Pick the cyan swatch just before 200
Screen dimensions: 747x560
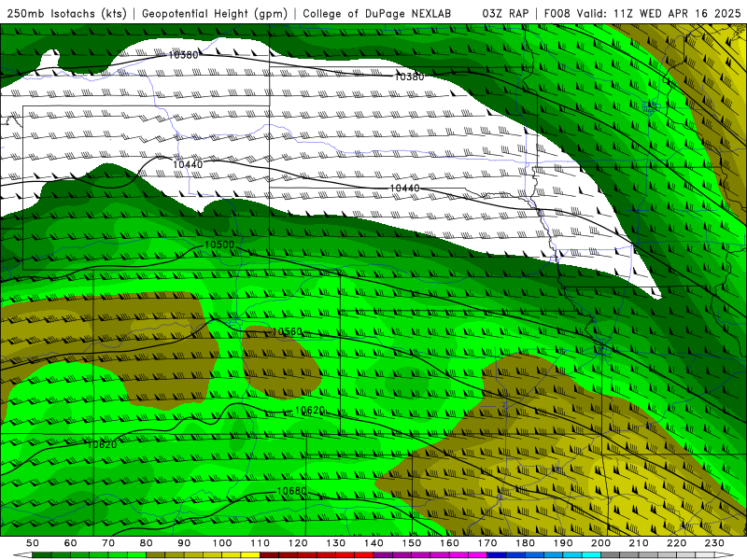tap(592, 555)
